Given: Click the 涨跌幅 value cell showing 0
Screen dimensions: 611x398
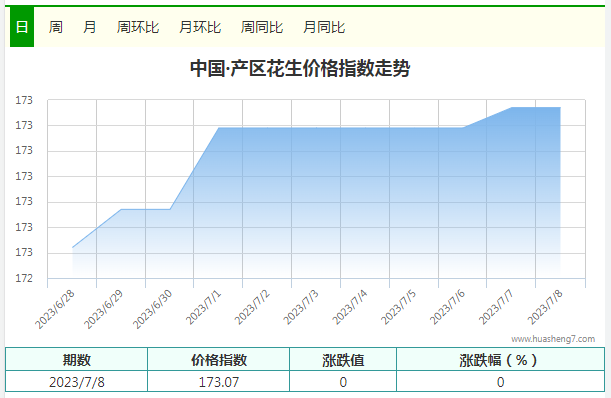Looking at the screenshot, I should [500, 382].
